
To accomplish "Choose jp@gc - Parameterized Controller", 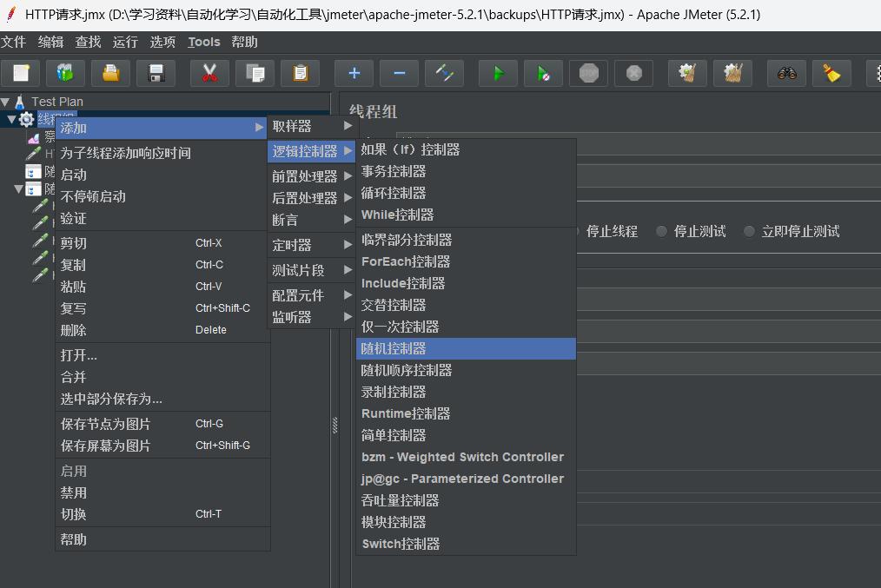I will [466, 479].
